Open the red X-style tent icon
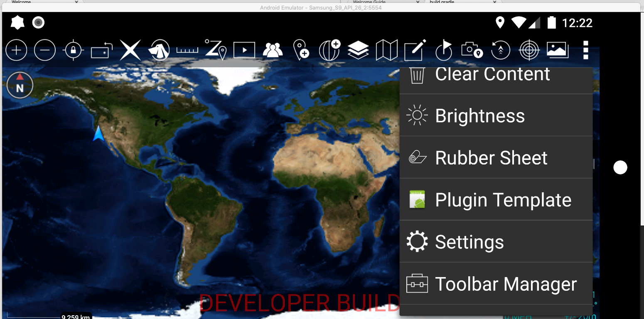Screen dimensions: 644x319 [x=159, y=50]
